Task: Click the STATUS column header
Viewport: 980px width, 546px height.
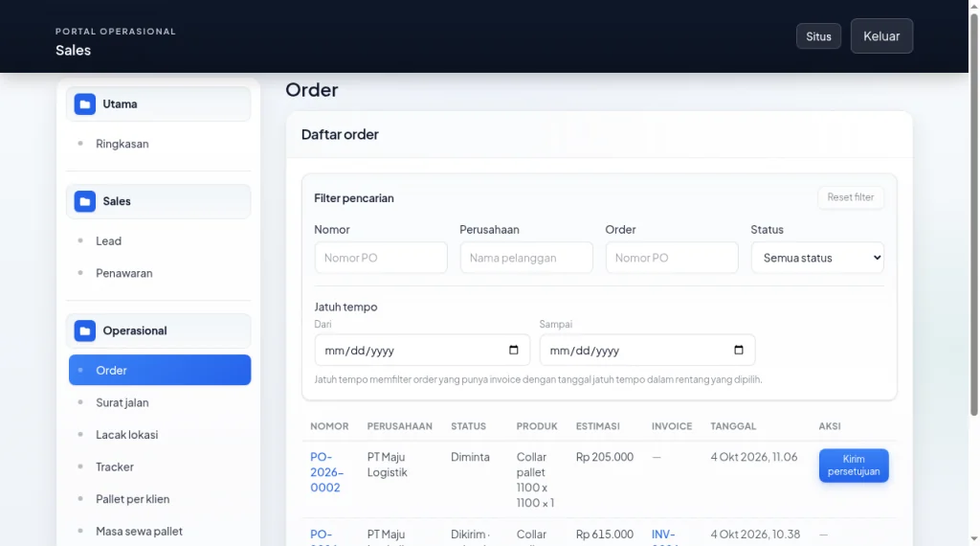Action: coord(468,426)
